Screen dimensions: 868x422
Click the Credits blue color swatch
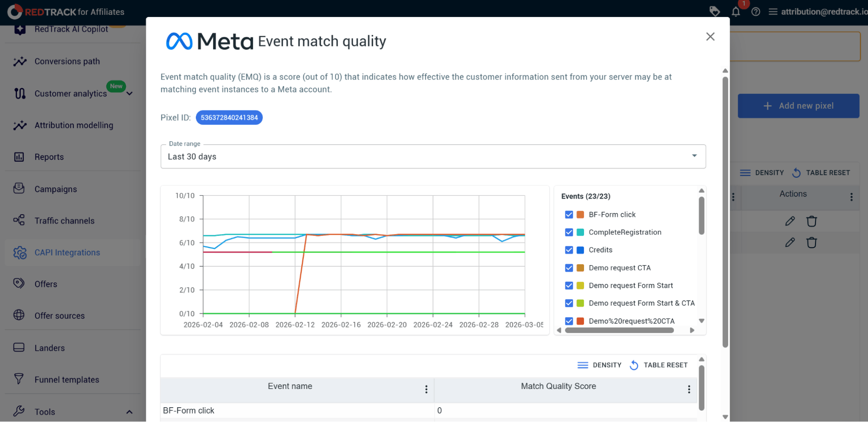tap(580, 250)
